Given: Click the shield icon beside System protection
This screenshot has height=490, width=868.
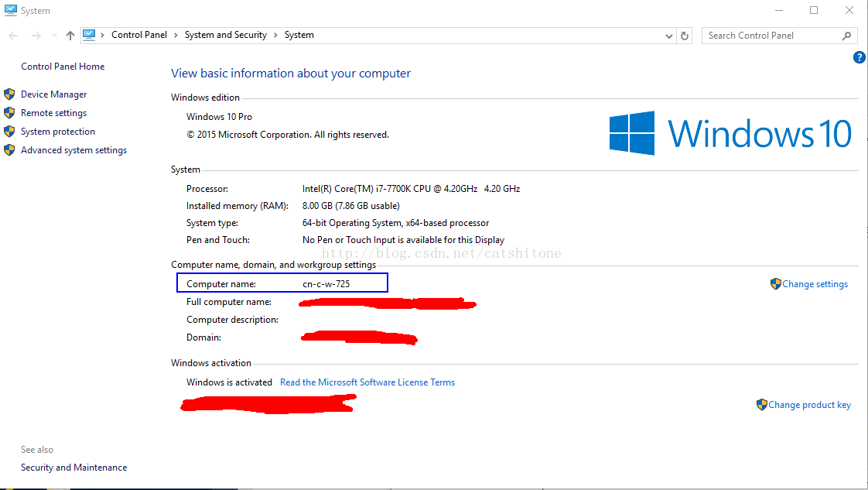Looking at the screenshot, I should 9,132.
